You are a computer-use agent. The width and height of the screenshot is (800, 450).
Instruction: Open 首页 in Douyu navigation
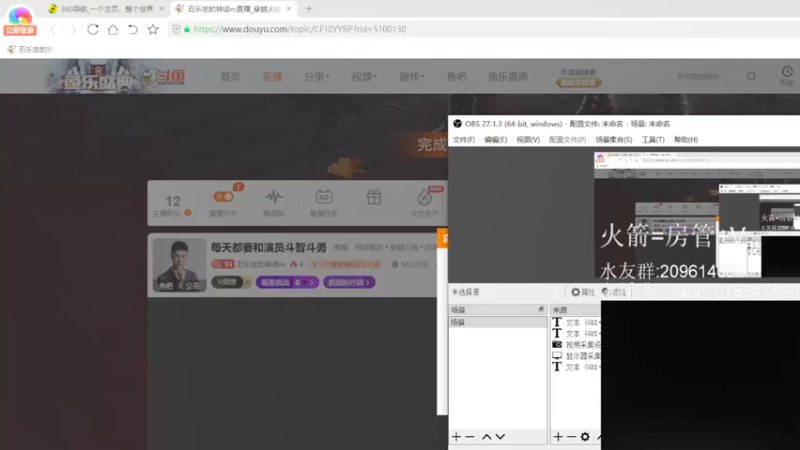pyautogui.click(x=230, y=77)
